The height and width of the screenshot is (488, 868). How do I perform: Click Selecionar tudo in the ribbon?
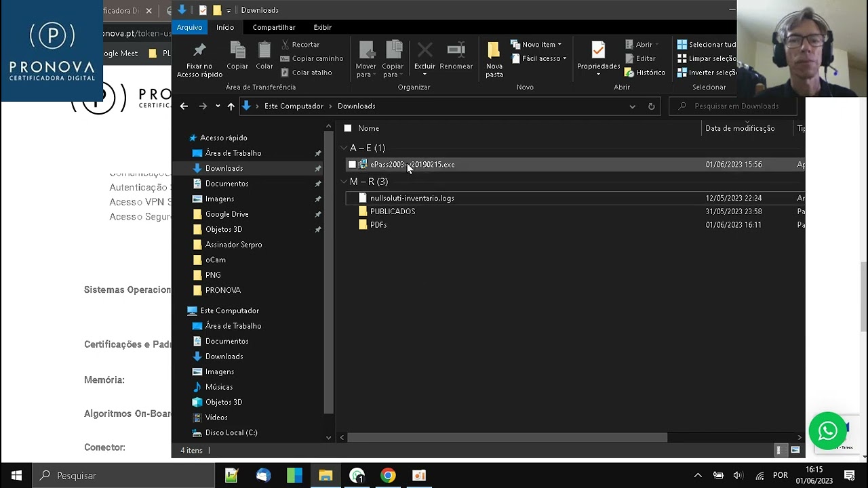(707, 44)
